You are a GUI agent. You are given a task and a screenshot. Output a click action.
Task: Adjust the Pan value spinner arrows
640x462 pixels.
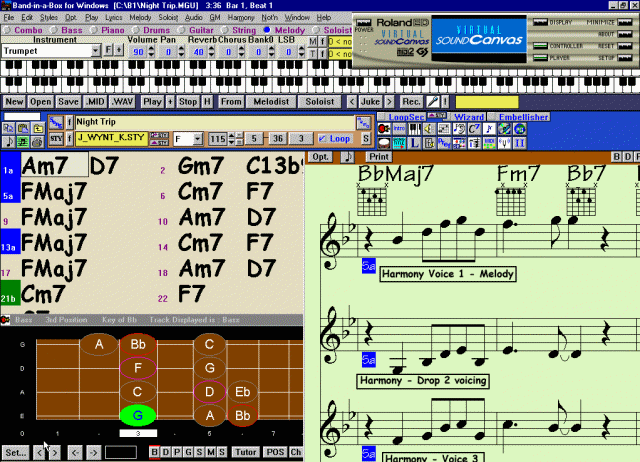[182, 51]
